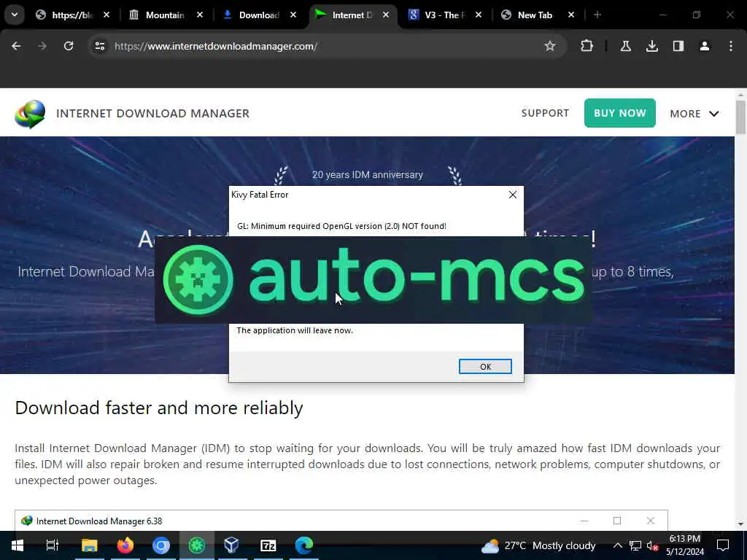747x560 pixels.
Task: Expand the MORE menu
Action: click(x=694, y=113)
